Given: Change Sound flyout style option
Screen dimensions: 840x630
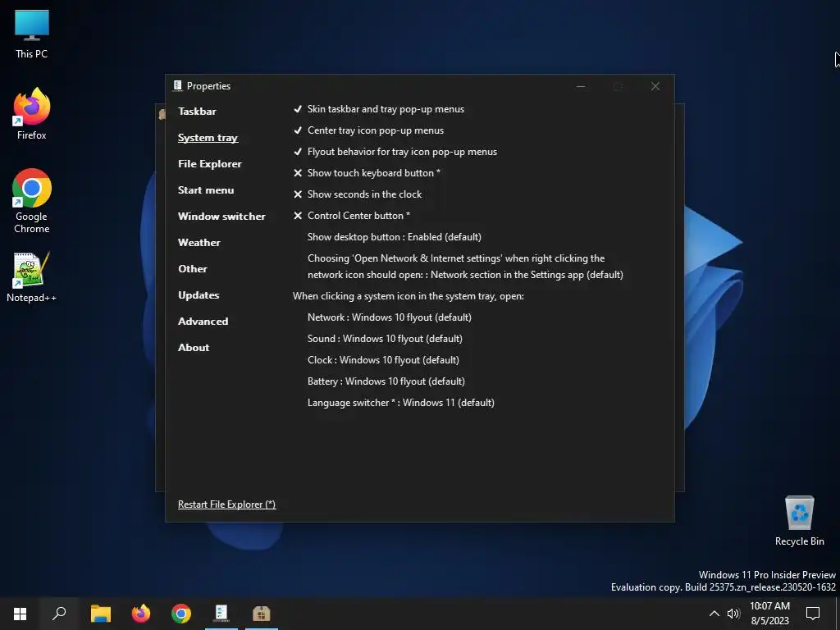Looking at the screenshot, I should click(x=385, y=339).
